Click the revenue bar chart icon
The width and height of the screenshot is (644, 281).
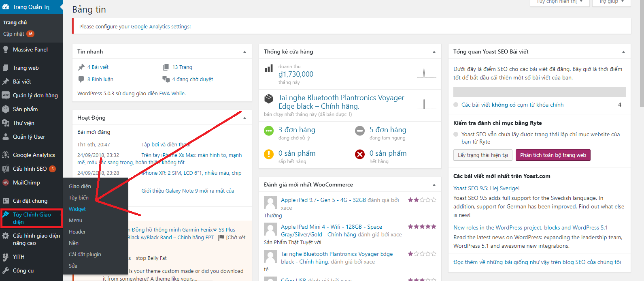(x=269, y=69)
